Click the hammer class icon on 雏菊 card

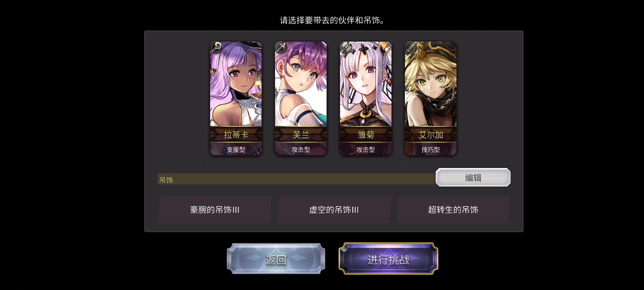(346, 48)
